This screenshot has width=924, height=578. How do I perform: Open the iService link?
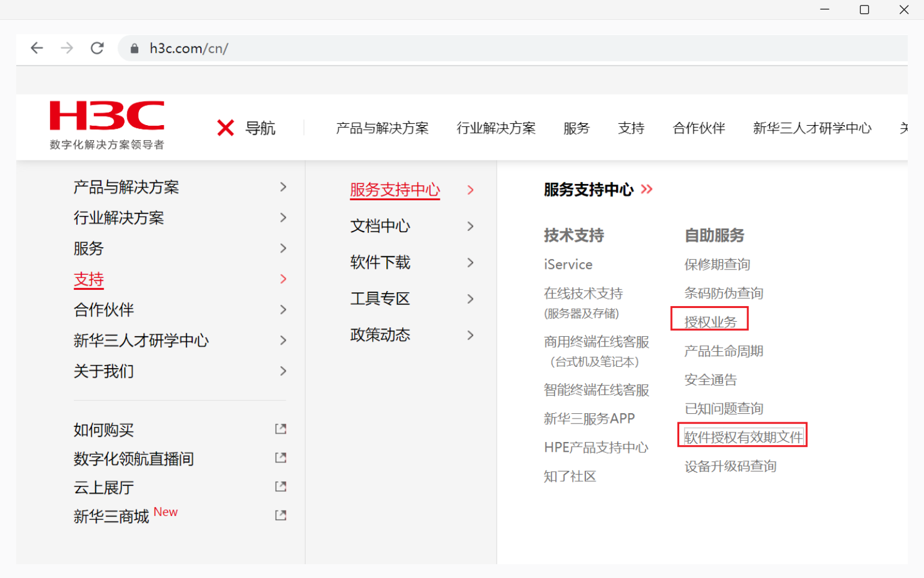point(568,265)
